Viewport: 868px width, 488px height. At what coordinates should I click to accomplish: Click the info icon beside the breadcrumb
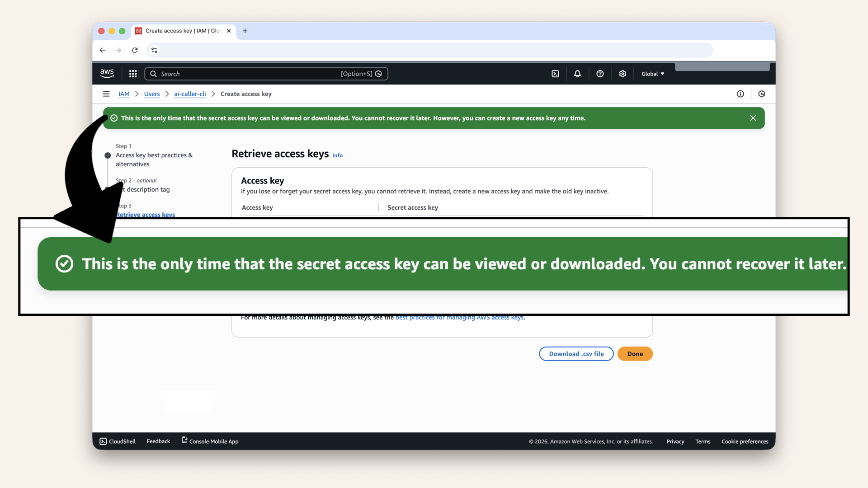coord(741,94)
